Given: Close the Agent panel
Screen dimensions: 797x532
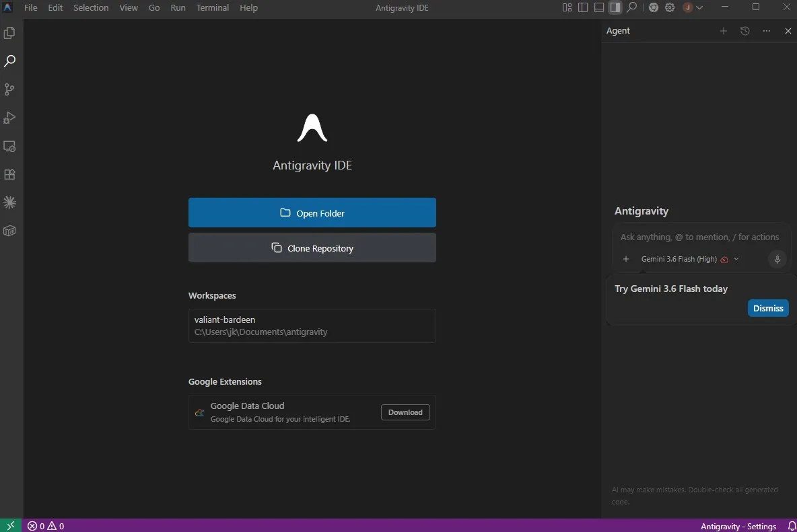Looking at the screenshot, I should click(x=788, y=31).
